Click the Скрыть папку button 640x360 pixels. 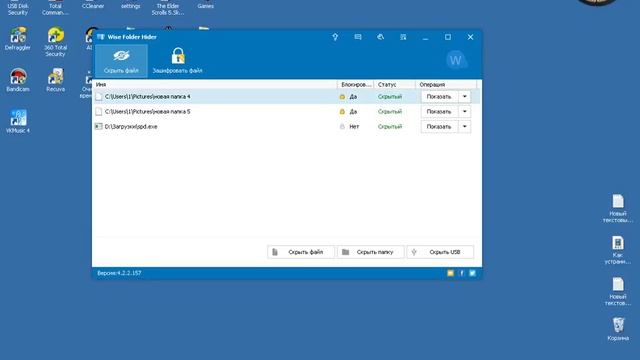[x=371, y=252]
